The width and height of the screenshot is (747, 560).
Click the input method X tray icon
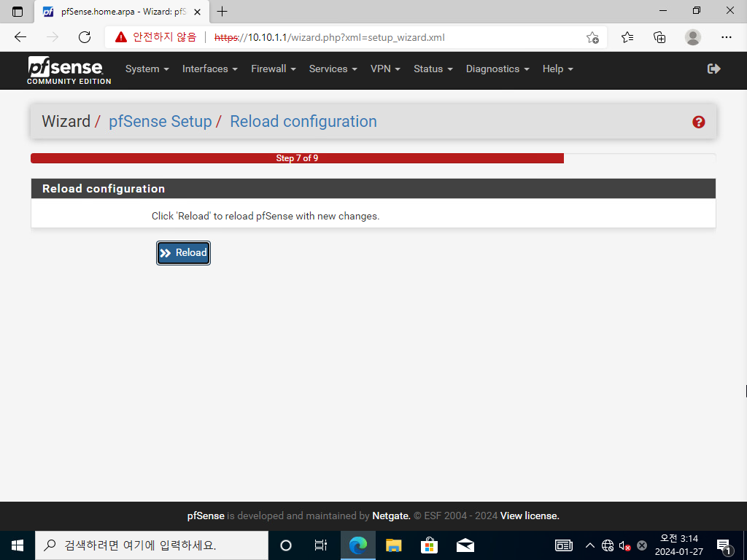pyautogui.click(x=642, y=545)
